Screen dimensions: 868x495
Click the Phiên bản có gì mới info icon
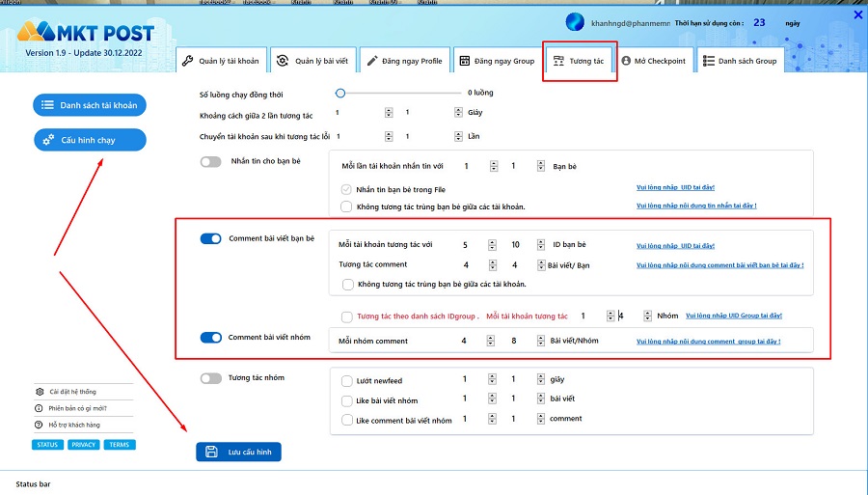click(39, 408)
